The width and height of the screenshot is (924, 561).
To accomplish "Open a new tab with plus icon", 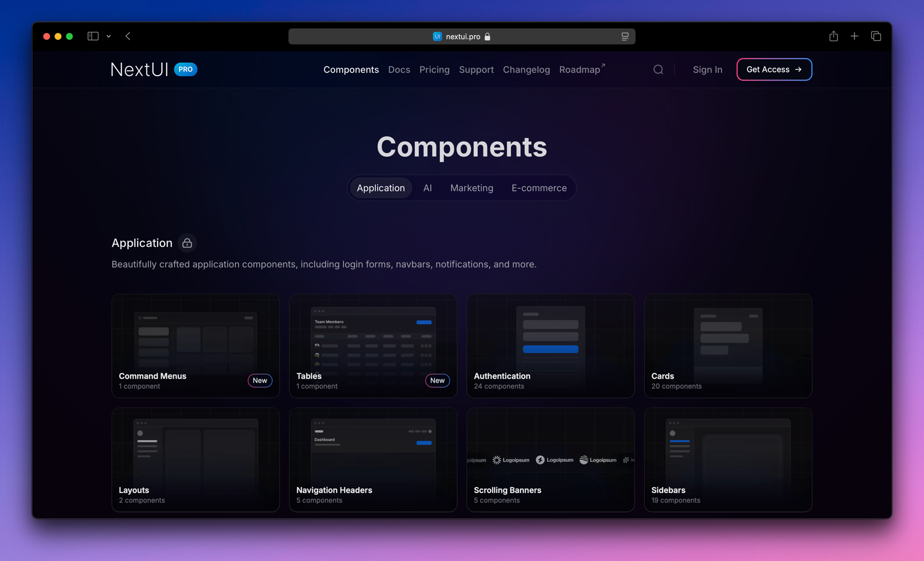I will [854, 36].
